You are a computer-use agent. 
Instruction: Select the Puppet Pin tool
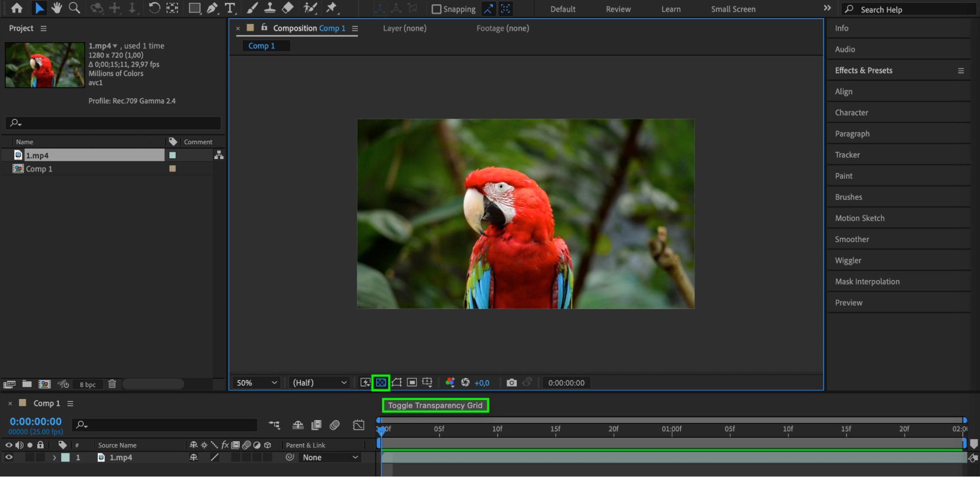(331, 8)
